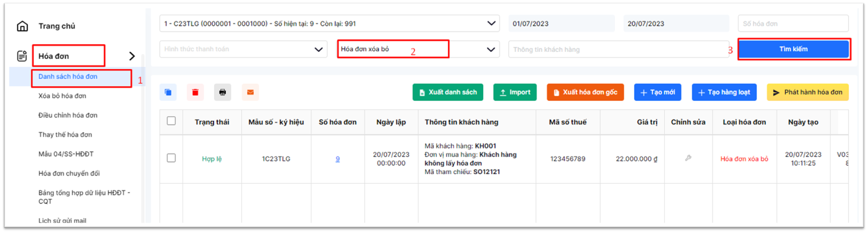
Task: Click the blue copy invoice icon
Action: (x=168, y=92)
